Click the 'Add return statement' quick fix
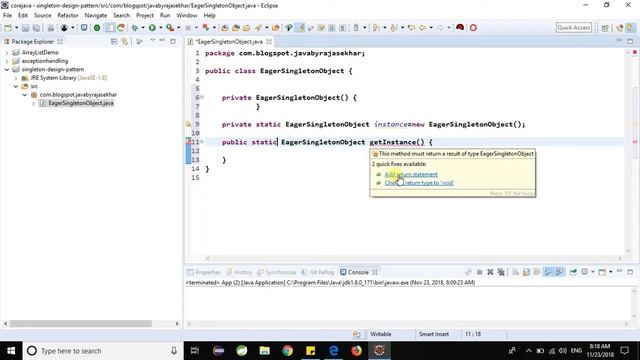 click(x=411, y=175)
